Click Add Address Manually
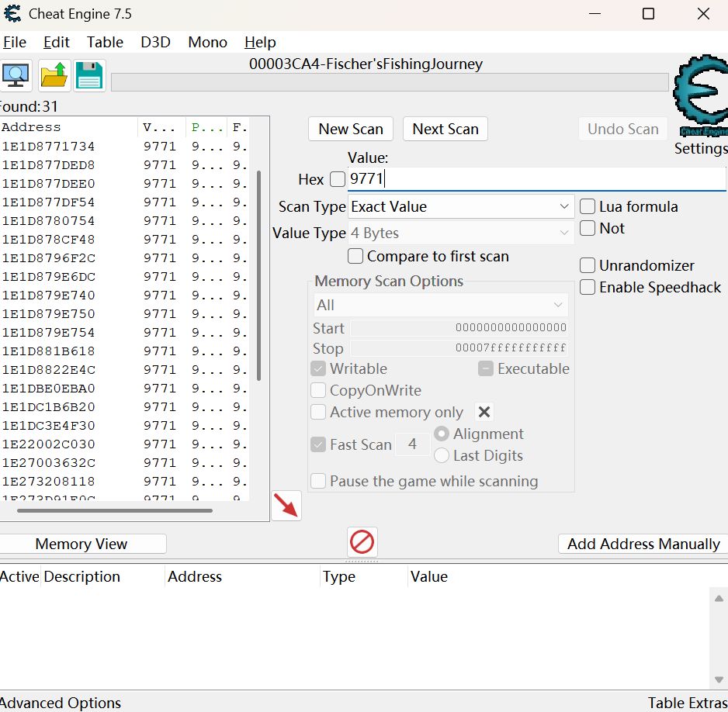The height and width of the screenshot is (712, 728). click(x=643, y=544)
